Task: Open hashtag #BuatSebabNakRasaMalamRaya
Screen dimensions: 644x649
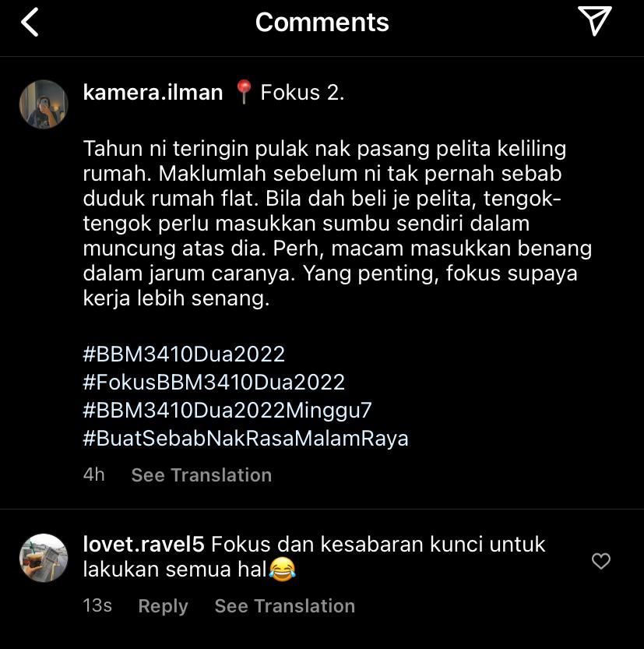Action: click(x=246, y=439)
